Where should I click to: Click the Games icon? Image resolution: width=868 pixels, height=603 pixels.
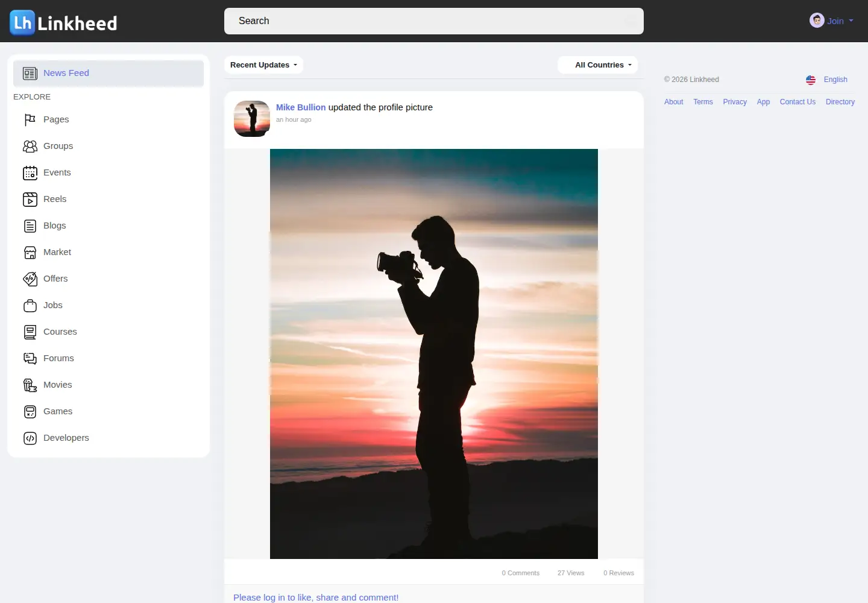click(30, 412)
